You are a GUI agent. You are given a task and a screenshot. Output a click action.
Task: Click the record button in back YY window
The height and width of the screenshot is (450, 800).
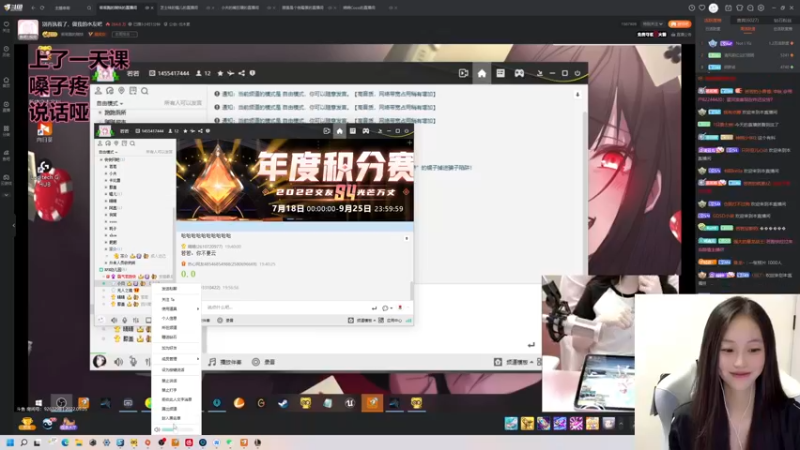[x=263, y=362]
